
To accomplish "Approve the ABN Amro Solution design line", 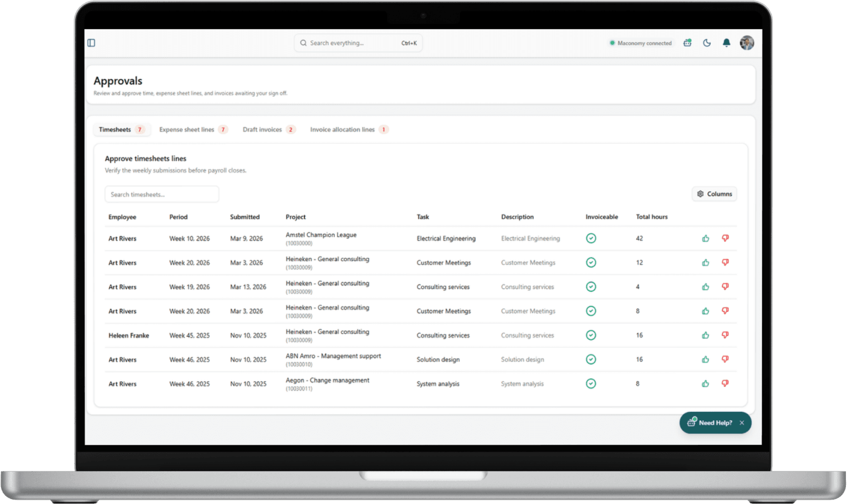I will pos(705,359).
